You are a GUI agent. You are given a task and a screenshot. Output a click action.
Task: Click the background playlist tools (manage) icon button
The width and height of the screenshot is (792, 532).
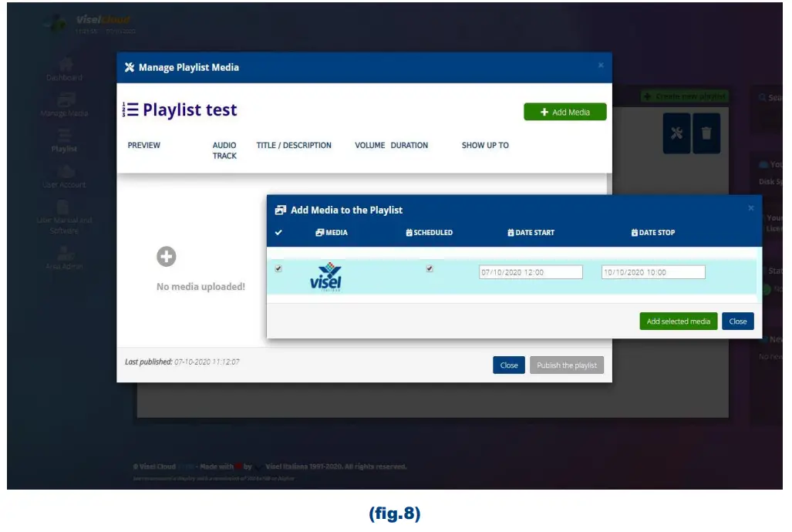pos(676,133)
